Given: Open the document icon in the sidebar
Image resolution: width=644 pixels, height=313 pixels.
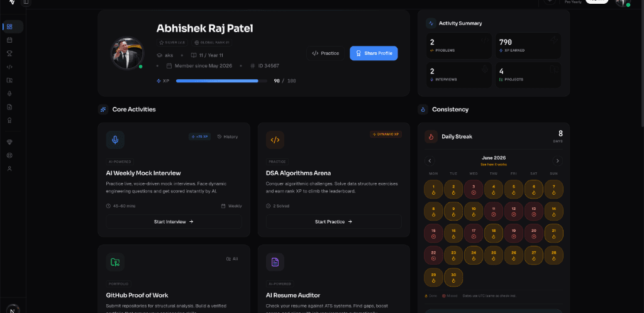Looking at the screenshot, I should tap(10, 107).
